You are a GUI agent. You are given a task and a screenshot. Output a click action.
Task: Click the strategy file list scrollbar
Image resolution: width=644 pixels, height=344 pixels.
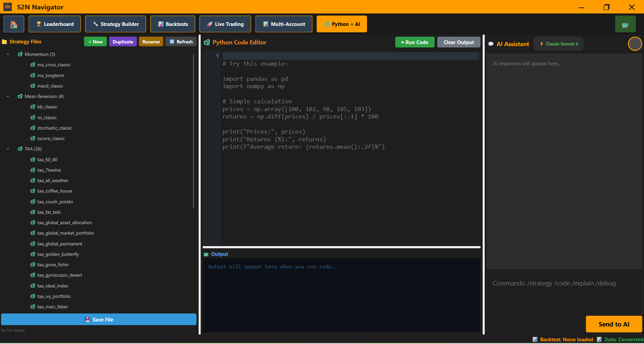tap(194, 131)
